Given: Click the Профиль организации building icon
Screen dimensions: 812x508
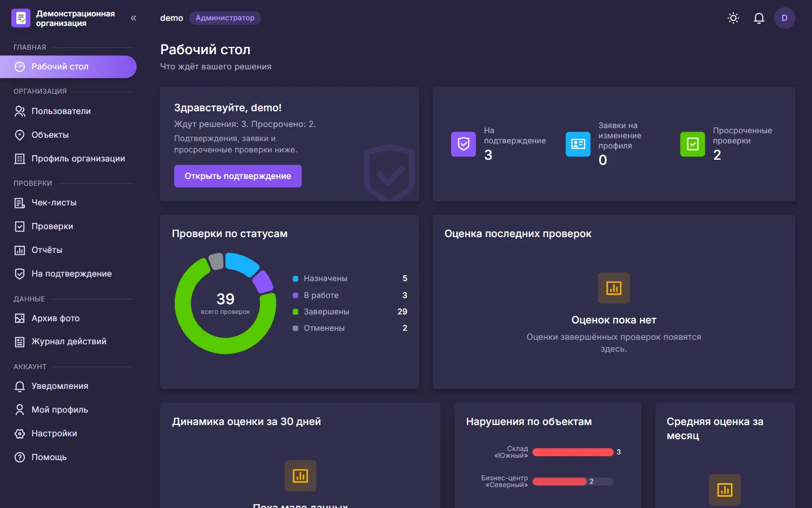Looking at the screenshot, I should [20, 159].
